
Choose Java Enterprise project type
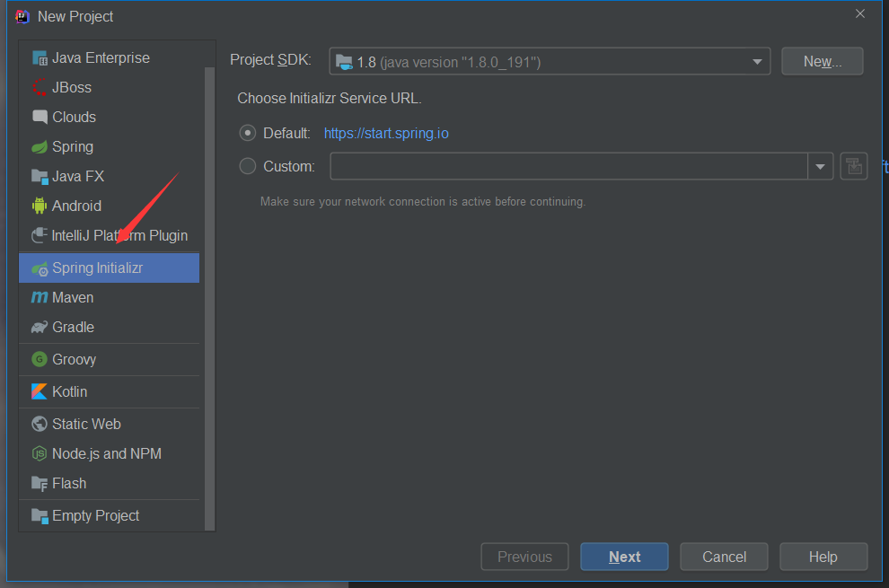pos(101,57)
